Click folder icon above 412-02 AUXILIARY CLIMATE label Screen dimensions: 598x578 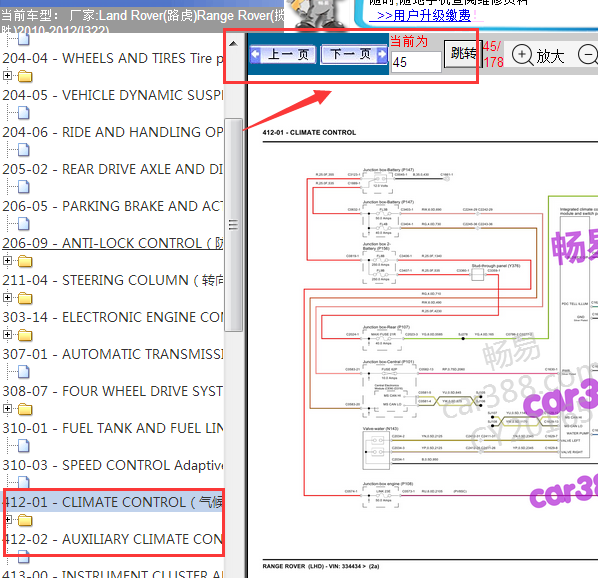[25, 520]
